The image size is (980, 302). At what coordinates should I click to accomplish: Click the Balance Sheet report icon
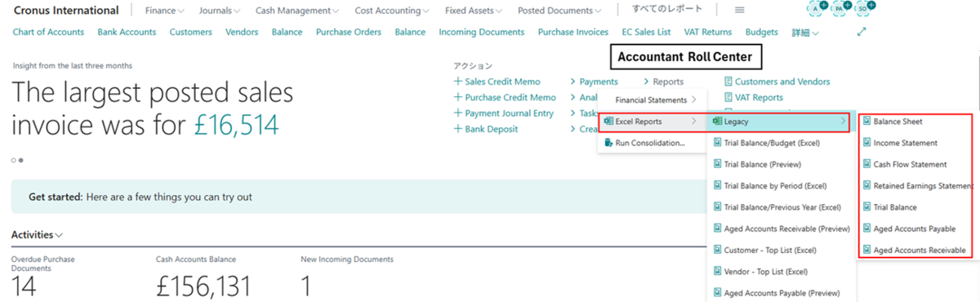click(x=867, y=122)
